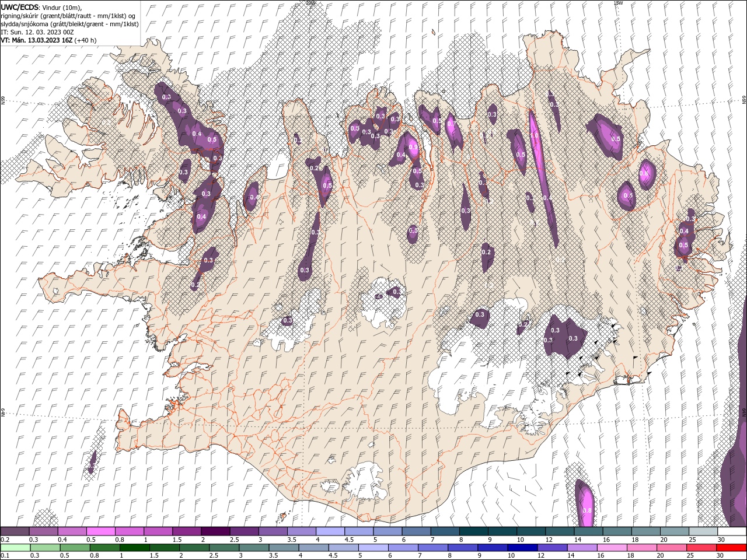
Task: Pick the light gray swatch between 25 and 30
Action: click(703, 531)
